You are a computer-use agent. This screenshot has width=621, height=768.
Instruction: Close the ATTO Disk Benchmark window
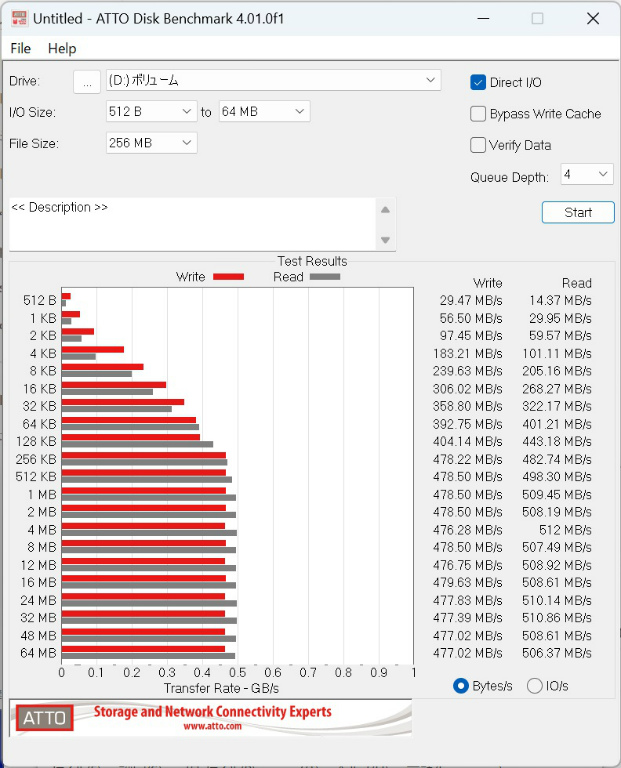[x=593, y=19]
